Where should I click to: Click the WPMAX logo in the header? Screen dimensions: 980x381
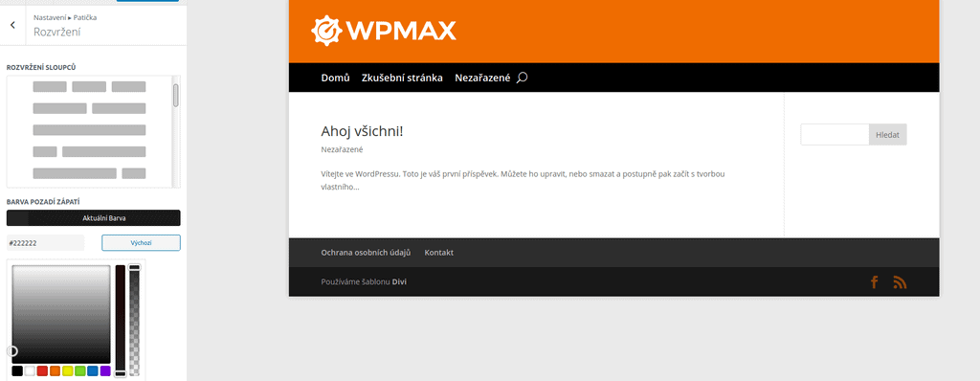tap(384, 30)
